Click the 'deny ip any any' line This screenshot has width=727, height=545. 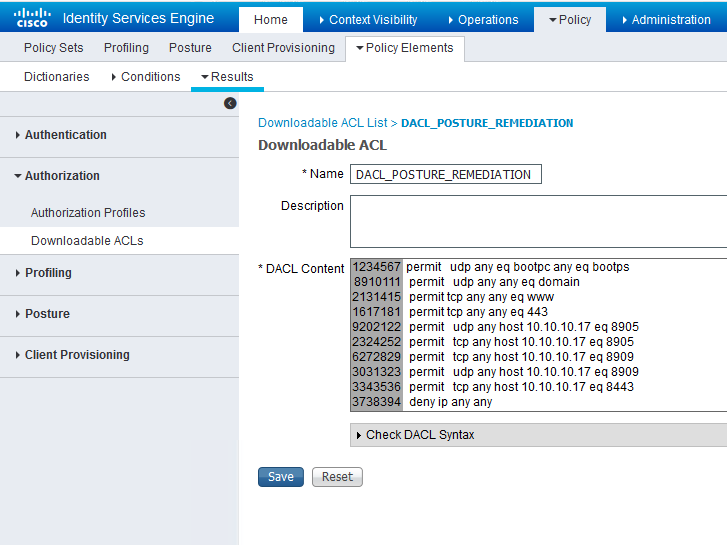(x=450, y=402)
